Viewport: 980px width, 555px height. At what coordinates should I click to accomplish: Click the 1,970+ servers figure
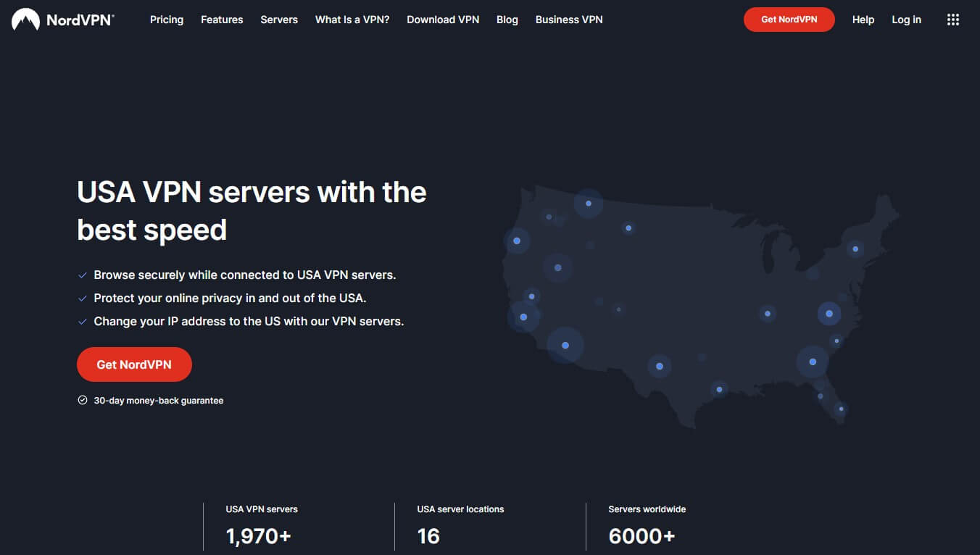pyautogui.click(x=259, y=536)
